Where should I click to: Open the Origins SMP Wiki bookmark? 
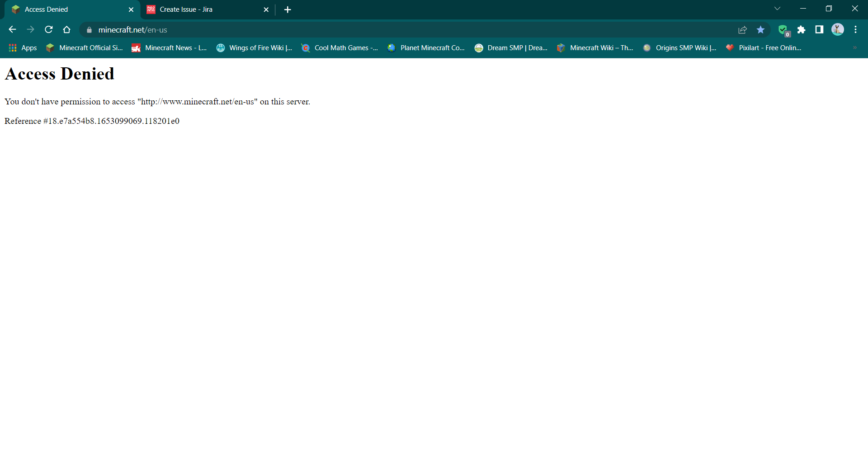click(679, 48)
